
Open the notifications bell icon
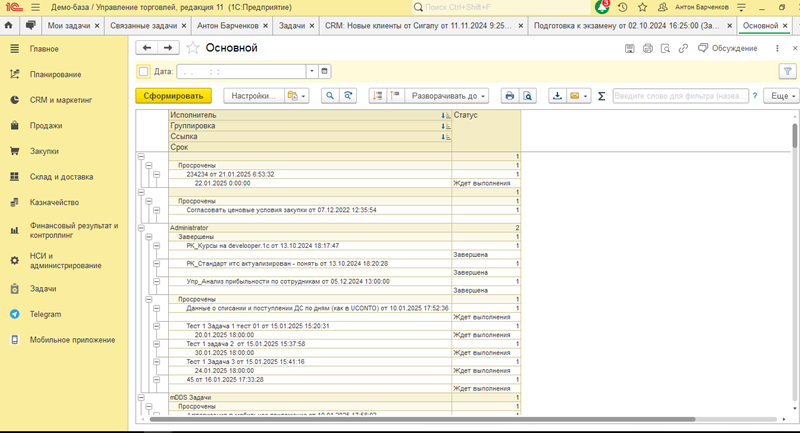tap(604, 6)
